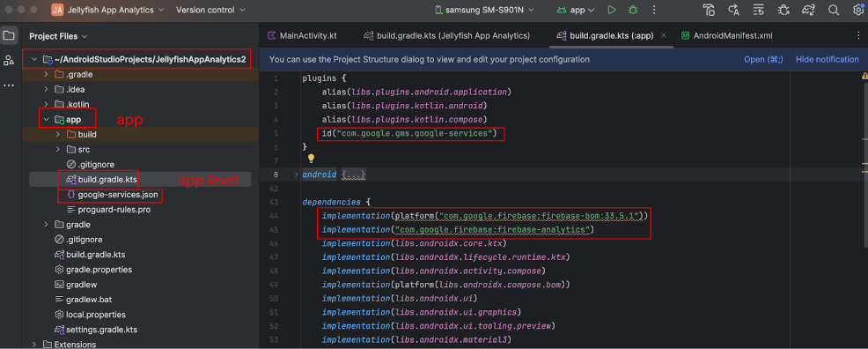
Task: Click the firebase-analytics implementation line
Action: (x=458, y=229)
